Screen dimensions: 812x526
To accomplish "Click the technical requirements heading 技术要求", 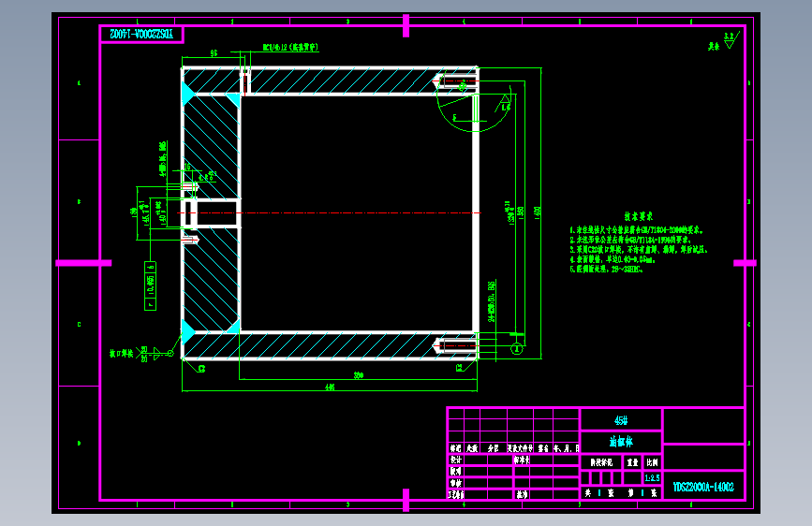I will click(x=638, y=216).
